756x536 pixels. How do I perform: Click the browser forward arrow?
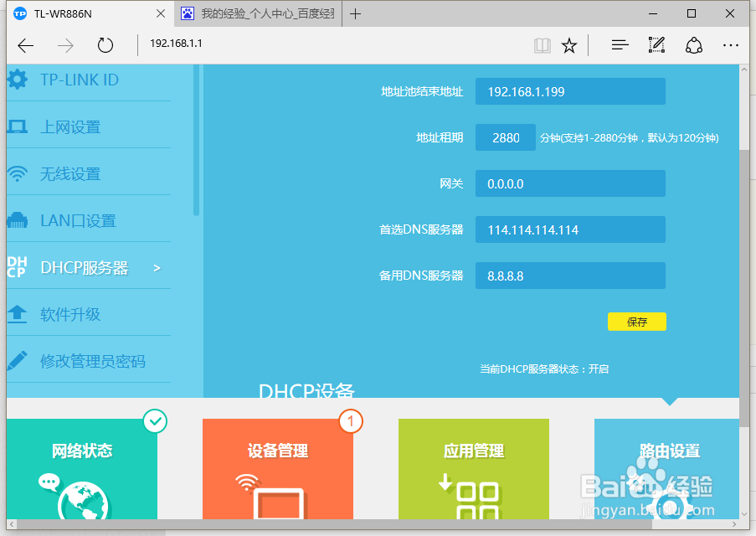pyautogui.click(x=65, y=45)
